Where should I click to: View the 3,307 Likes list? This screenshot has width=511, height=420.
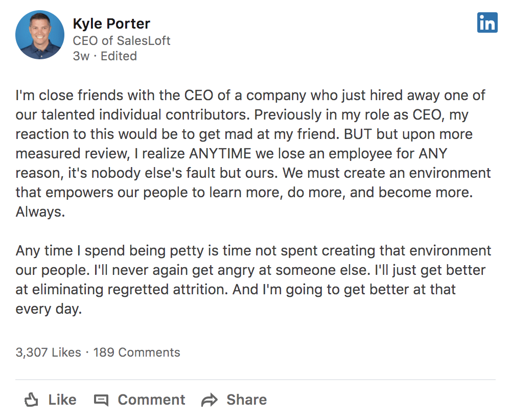click(48, 352)
